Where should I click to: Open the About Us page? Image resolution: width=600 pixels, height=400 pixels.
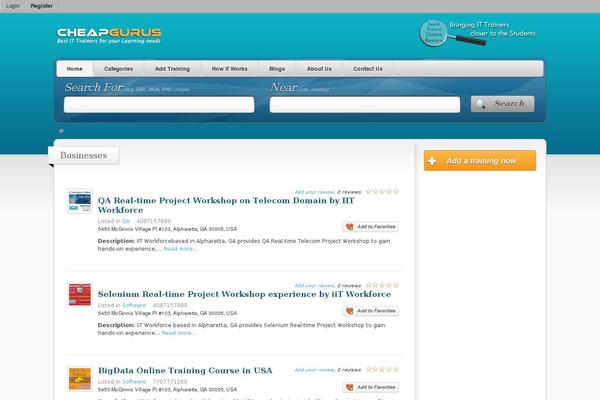point(319,69)
